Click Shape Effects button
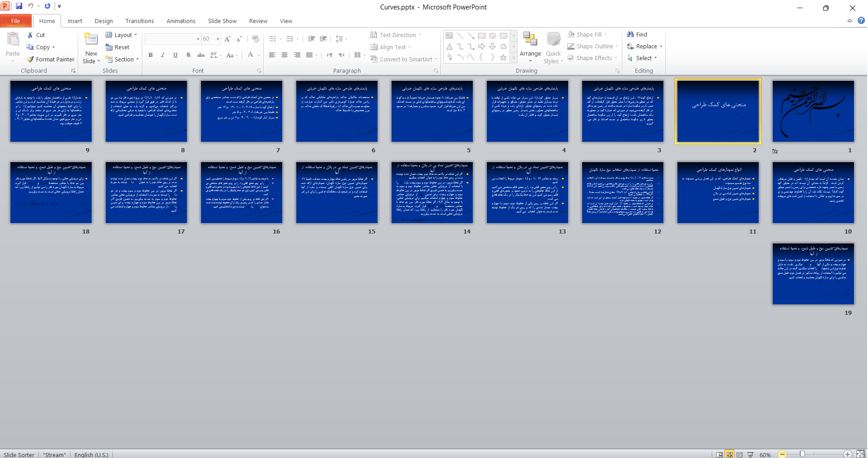This screenshot has width=868, height=458. (x=592, y=58)
